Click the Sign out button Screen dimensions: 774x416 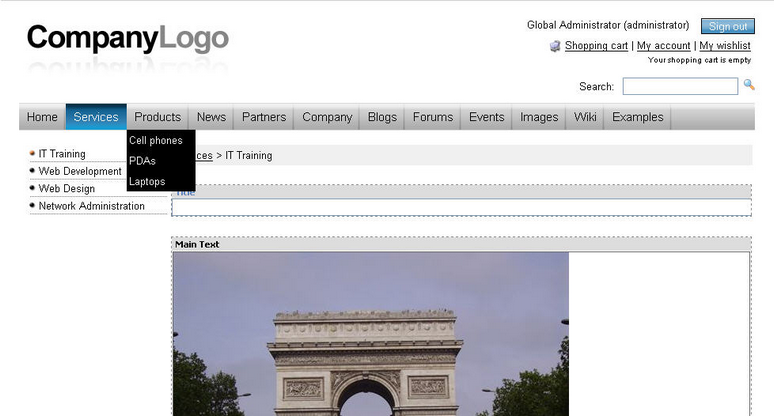coord(728,26)
